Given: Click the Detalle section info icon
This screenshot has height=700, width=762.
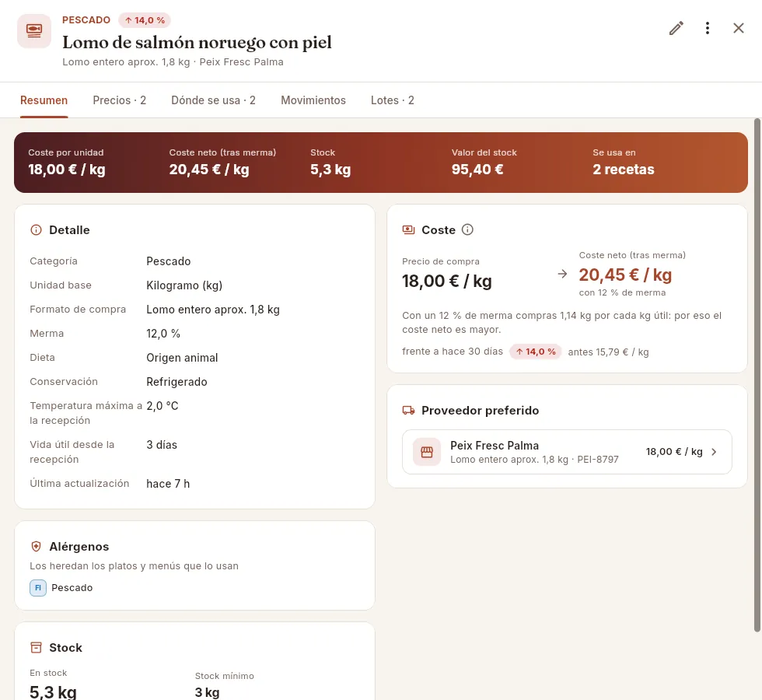Looking at the screenshot, I should [x=36, y=230].
